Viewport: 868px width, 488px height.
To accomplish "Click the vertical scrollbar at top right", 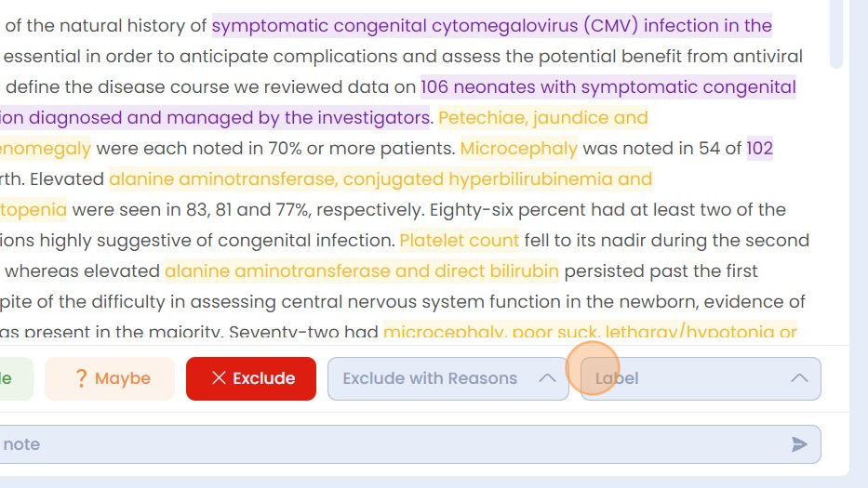I will 835,33.
